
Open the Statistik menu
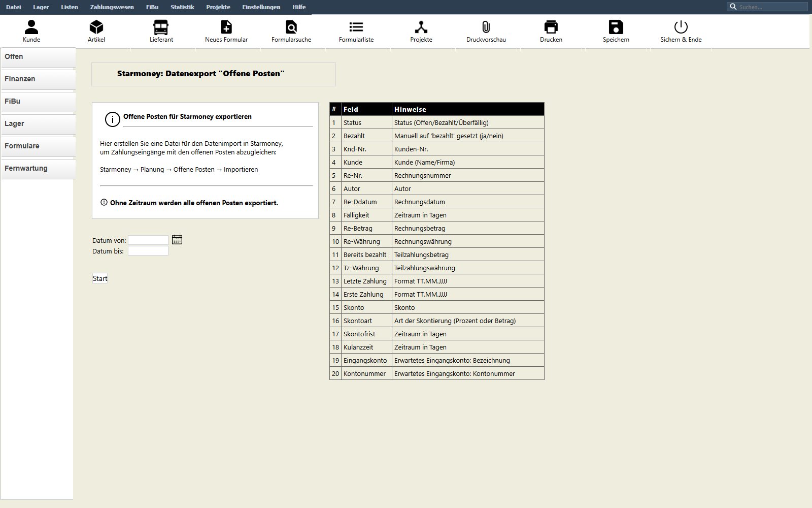pos(182,7)
